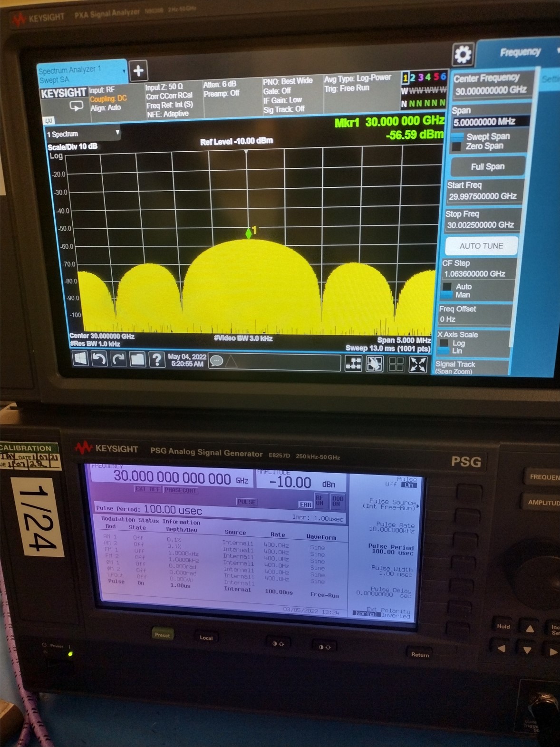Toggle Signal Track (Span Zoom)
Image resolution: width=560 pixels, height=747 pixels.
471,368
